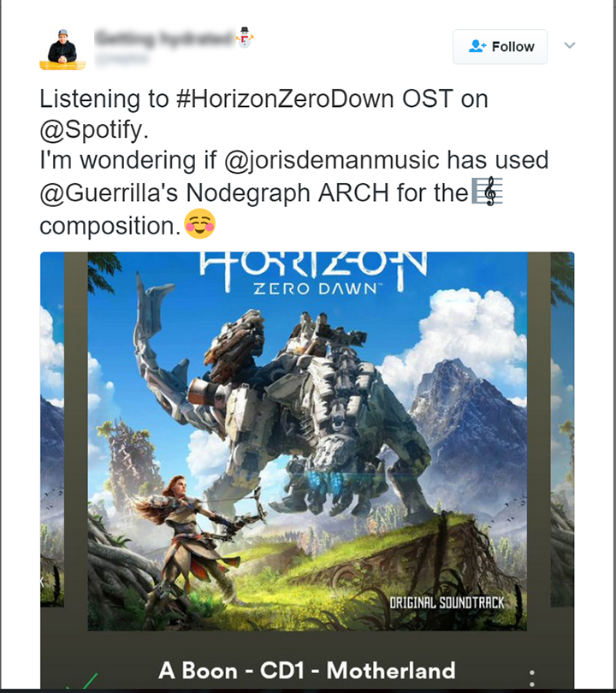616x693 pixels.
Task: Click the previous album art sliver on left
Action: (52, 429)
